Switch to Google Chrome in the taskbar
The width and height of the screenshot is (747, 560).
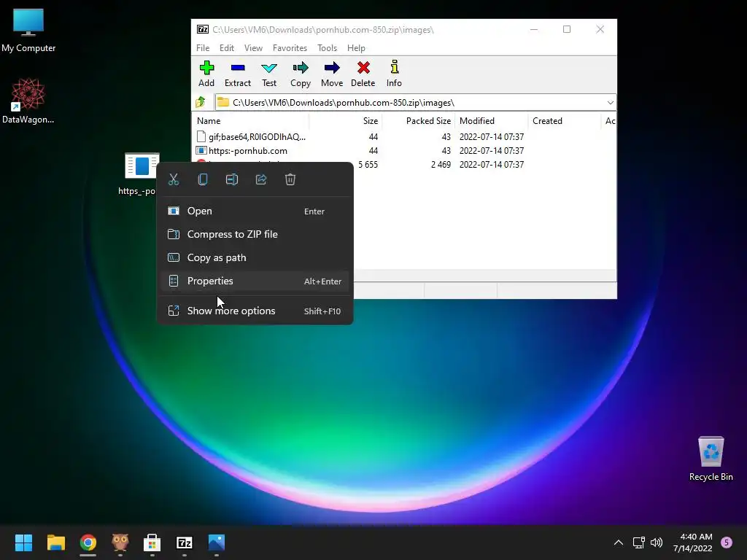[88, 542]
